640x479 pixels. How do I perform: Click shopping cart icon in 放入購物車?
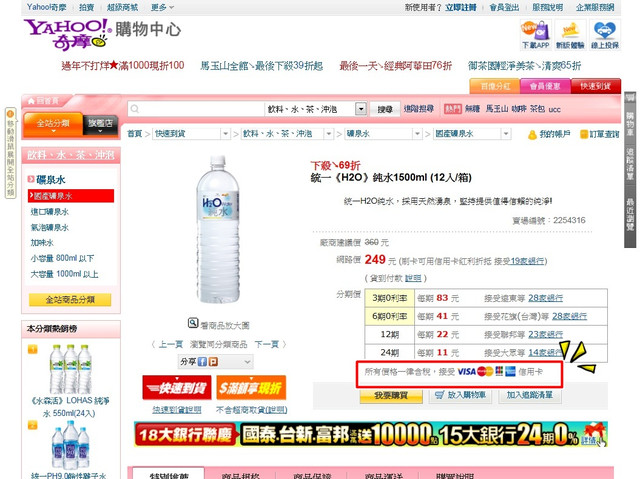point(440,395)
